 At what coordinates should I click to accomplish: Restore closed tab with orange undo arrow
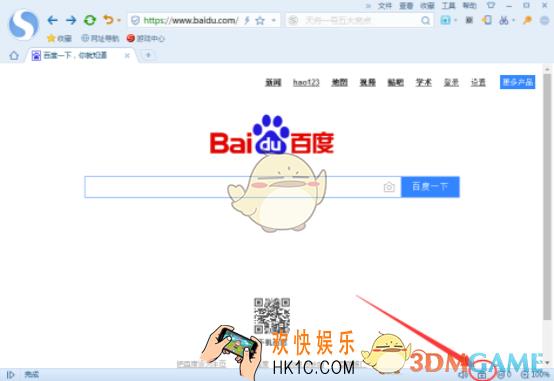108,20
